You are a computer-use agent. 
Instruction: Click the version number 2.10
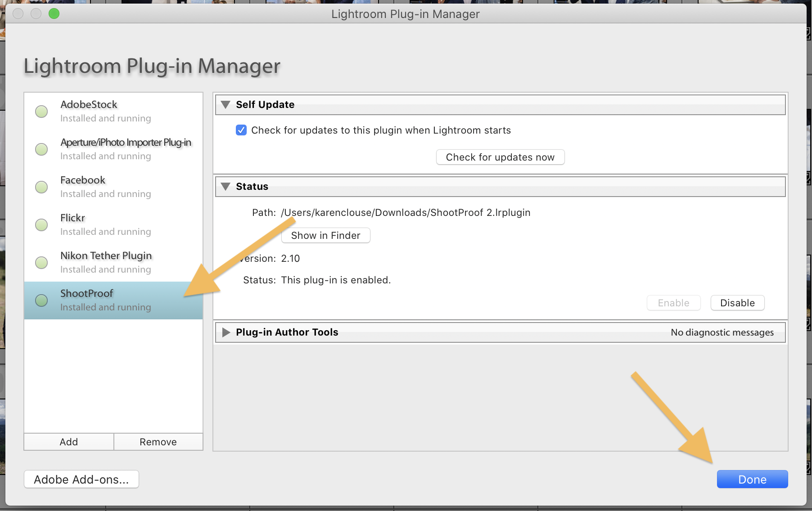[290, 259]
